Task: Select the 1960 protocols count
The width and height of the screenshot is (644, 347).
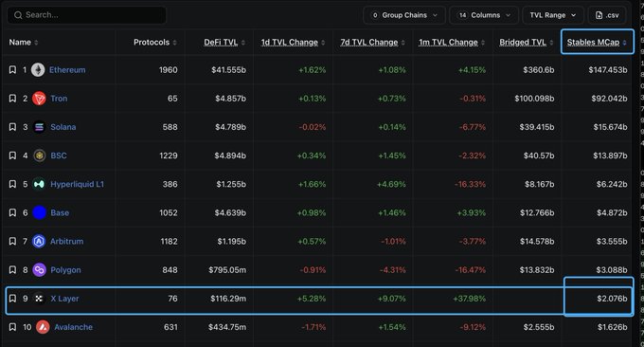Action: [x=169, y=70]
